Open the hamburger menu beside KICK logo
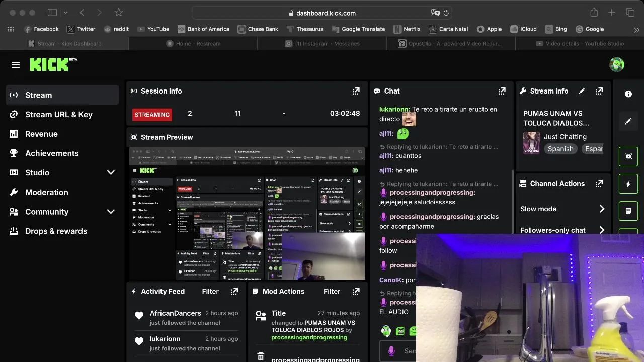This screenshot has width=644, height=362. pos(16,65)
